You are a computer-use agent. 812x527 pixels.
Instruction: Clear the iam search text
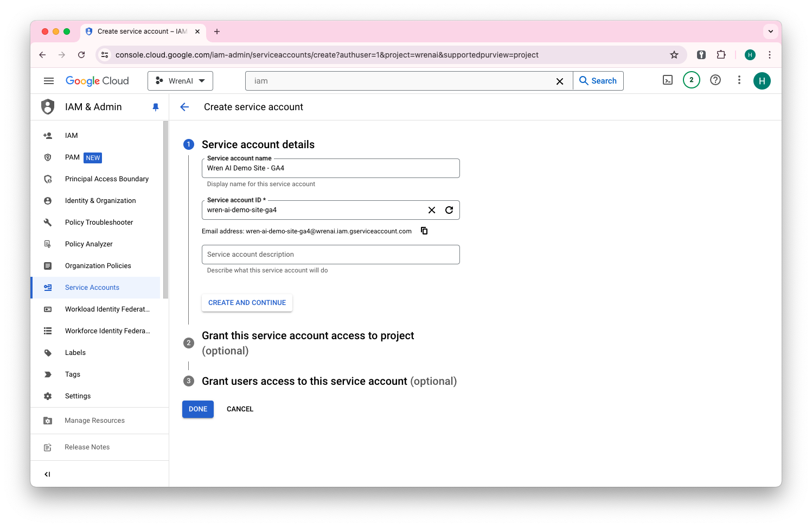click(560, 81)
